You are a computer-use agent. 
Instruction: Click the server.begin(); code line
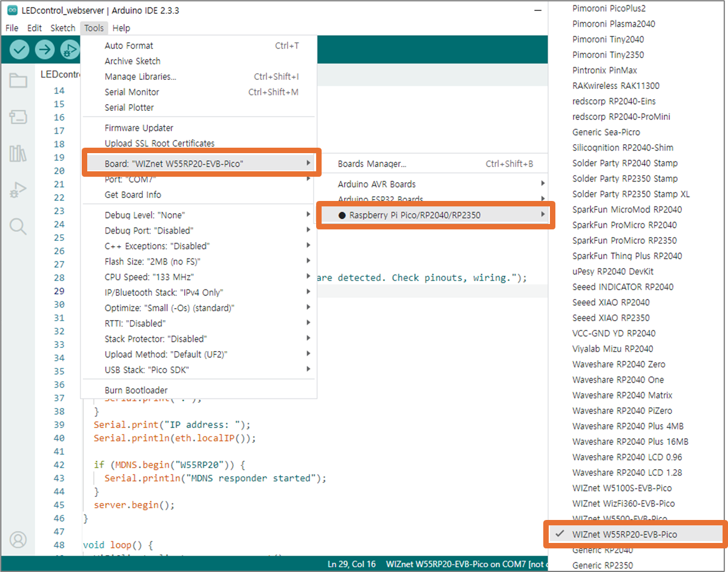[134, 505]
